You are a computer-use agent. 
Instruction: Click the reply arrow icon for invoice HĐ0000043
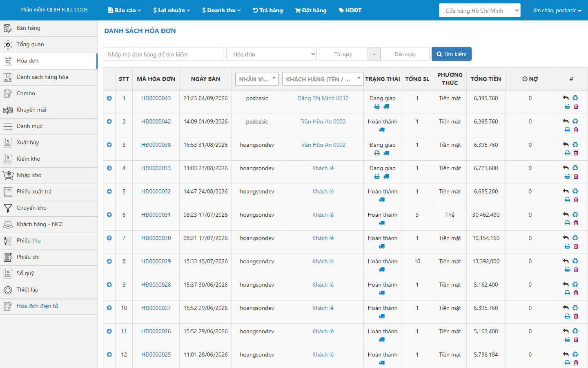(566, 98)
